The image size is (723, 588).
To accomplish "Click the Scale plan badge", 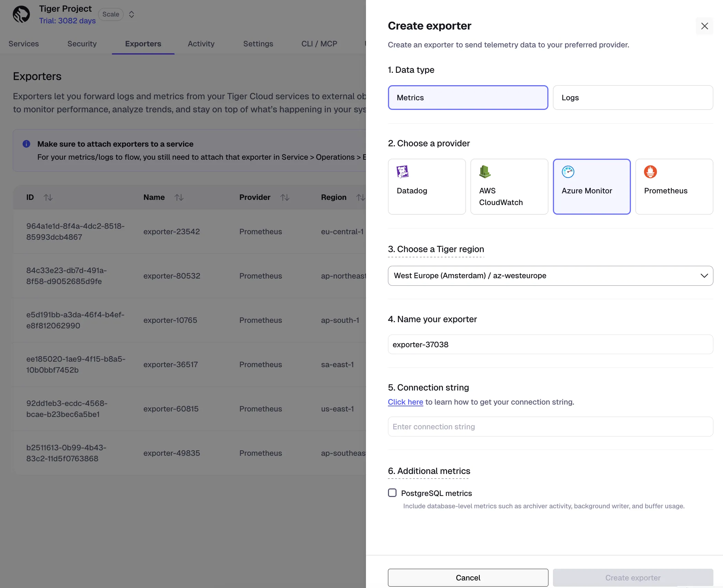I will 111,14.
